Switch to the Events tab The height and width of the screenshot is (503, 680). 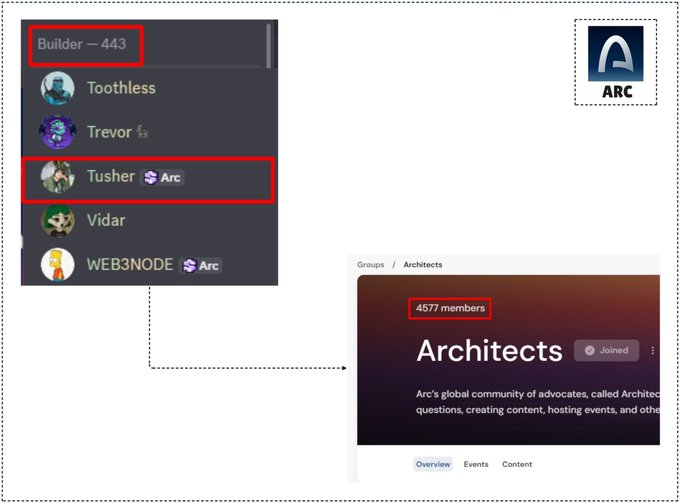pos(476,464)
